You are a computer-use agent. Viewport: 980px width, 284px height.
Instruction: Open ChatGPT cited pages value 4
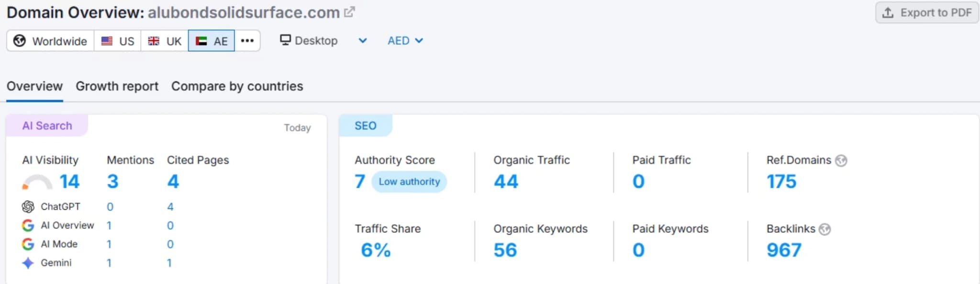(170, 207)
